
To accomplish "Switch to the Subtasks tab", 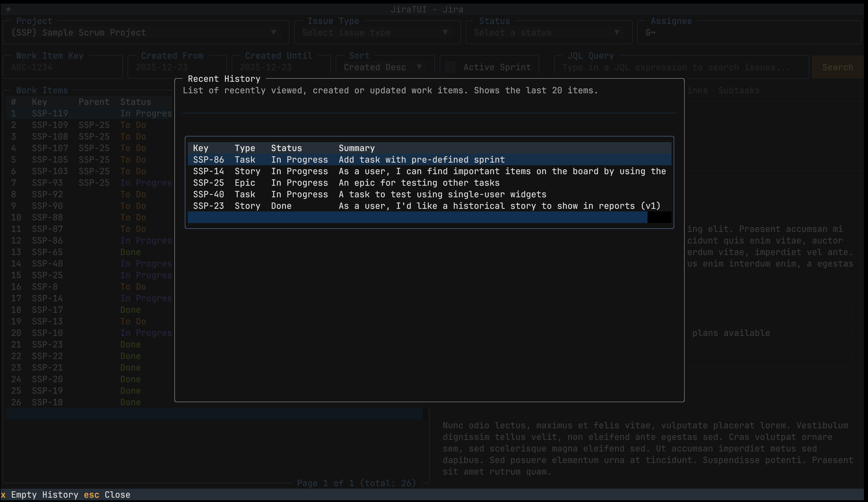I will (x=739, y=90).
